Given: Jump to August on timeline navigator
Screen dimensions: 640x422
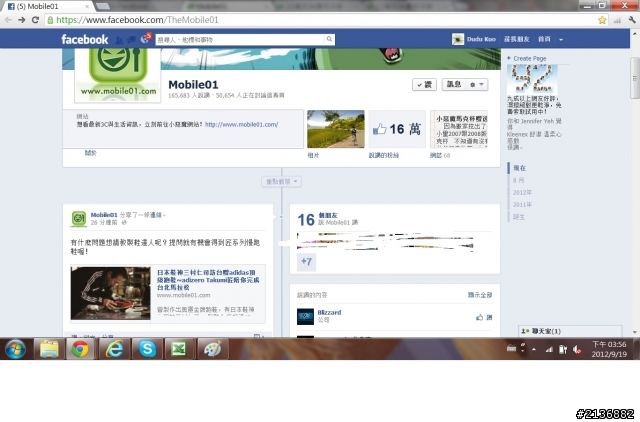Looking at the screenshot, I should [518, 180].
